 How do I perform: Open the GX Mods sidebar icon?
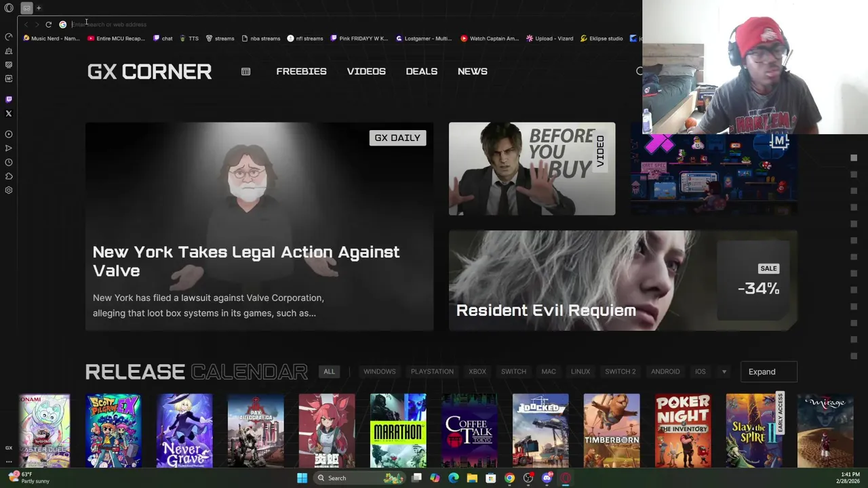(9, 79)
